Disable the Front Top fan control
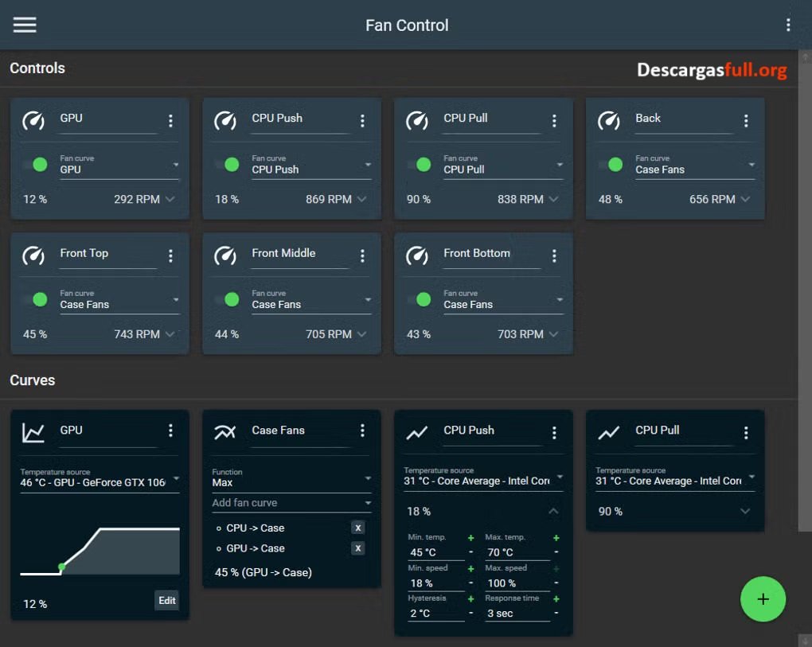Screen dimensions: 812x647 (x=39, y=299)
